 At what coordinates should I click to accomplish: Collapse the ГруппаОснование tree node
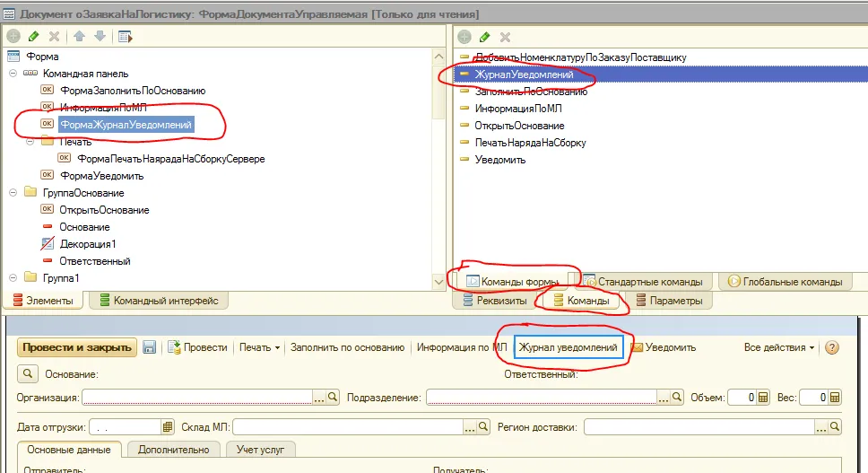13,193
